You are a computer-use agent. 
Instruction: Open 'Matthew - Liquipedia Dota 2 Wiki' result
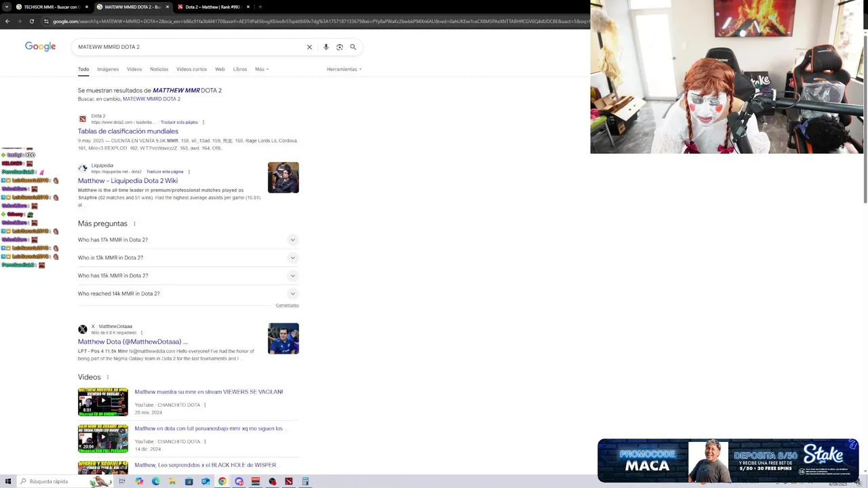click(x=127, y=181)
